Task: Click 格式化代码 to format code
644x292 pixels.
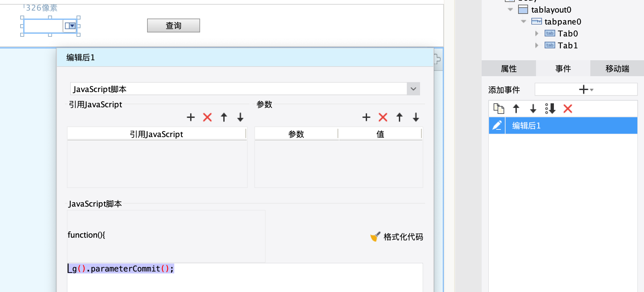Action: click(x=403, y=237)
